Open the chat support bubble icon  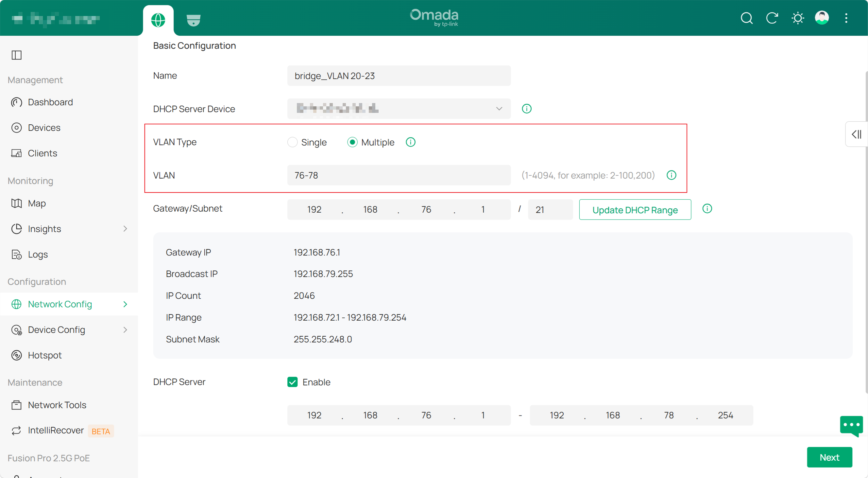click(x=851, y=426)
